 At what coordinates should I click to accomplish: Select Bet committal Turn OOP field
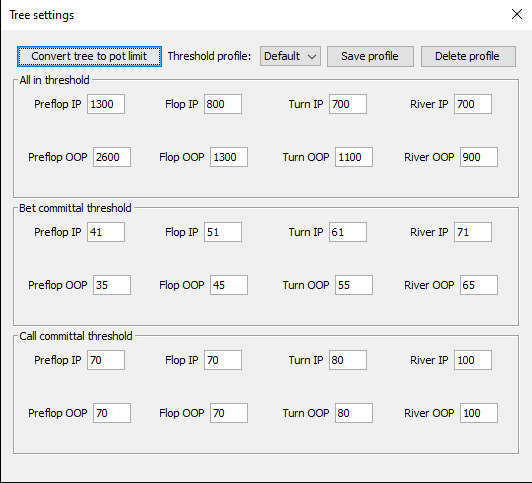(354, 285)
